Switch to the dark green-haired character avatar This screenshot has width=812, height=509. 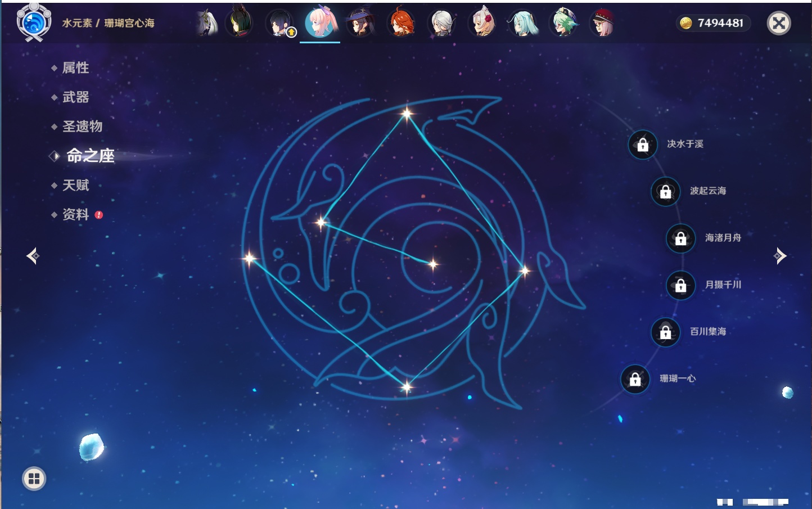(x=239, y=23)
